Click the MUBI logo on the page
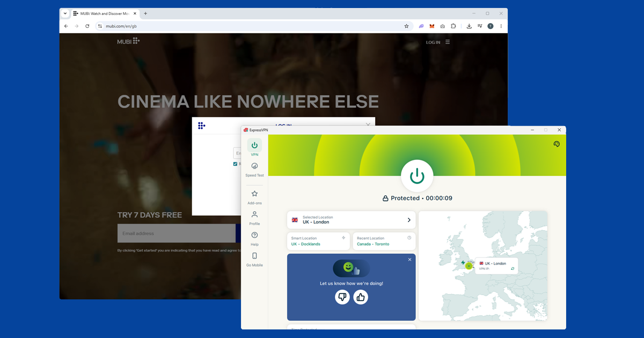The image size is (644, 338). [x=128, y=41]
